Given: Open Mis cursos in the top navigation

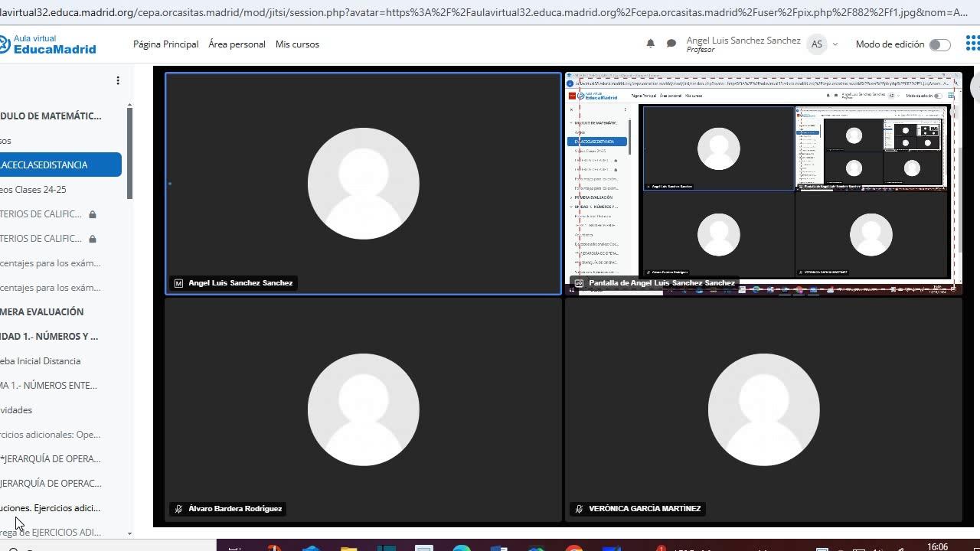Looking at the screenshot, I should click(297, 44).
